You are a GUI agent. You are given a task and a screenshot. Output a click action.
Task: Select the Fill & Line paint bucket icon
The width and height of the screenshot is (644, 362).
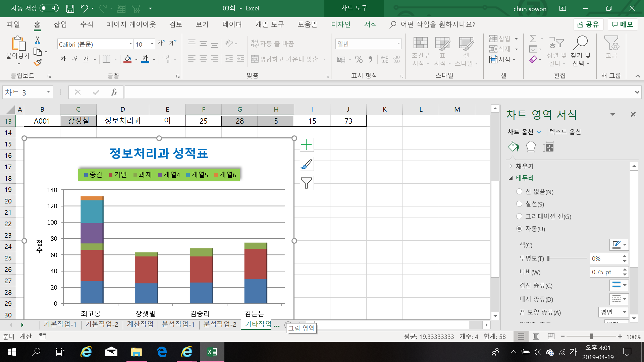(x=513, y=146)
